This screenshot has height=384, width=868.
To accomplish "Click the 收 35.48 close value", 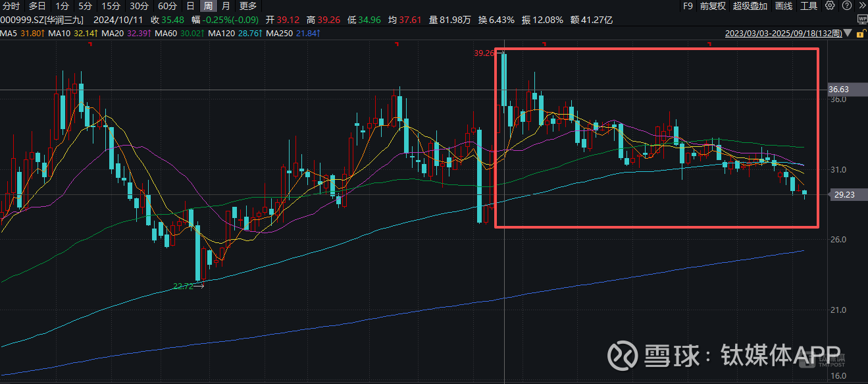I will (x=168, y=20).
